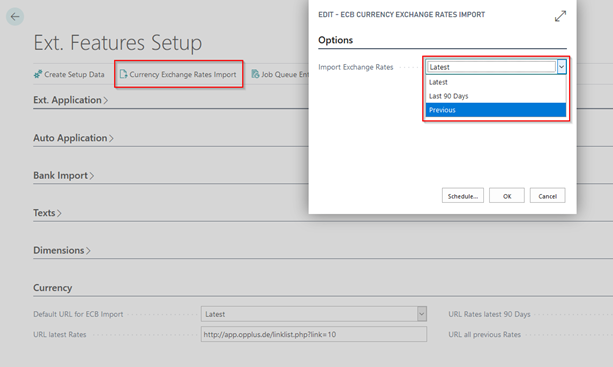Viewport: 613px width, 367px height.
Task: Select Latest in the dropdown list
Action: (496, 82)
